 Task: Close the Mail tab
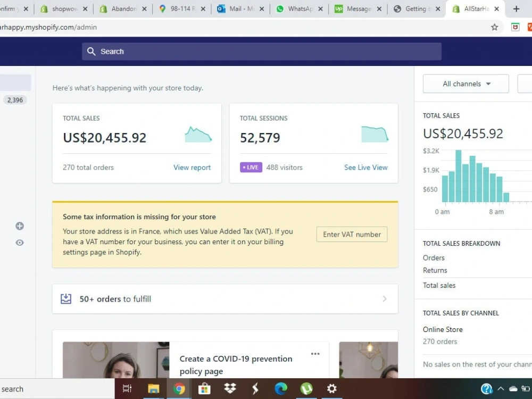click(x=262, y=9)
